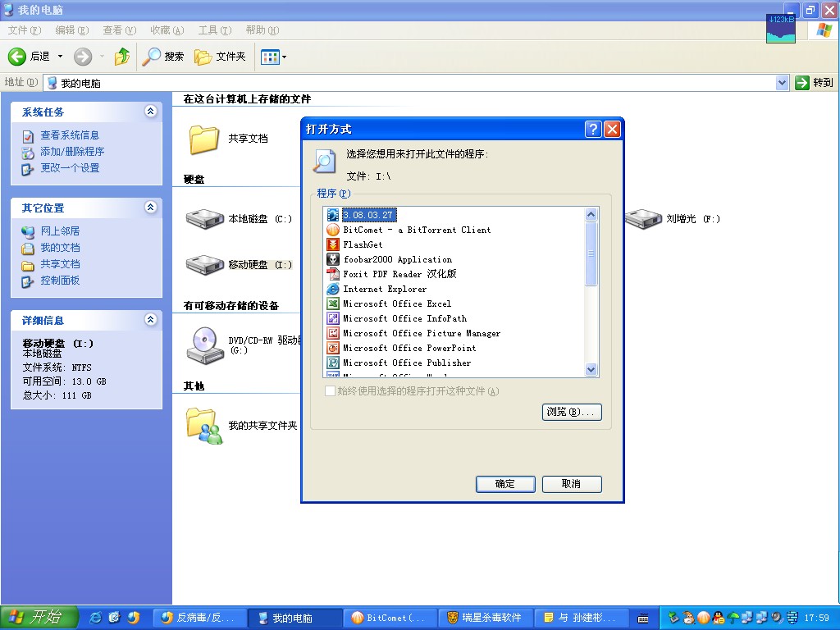Open the Views button dropdown arrow

click(284, 57)
